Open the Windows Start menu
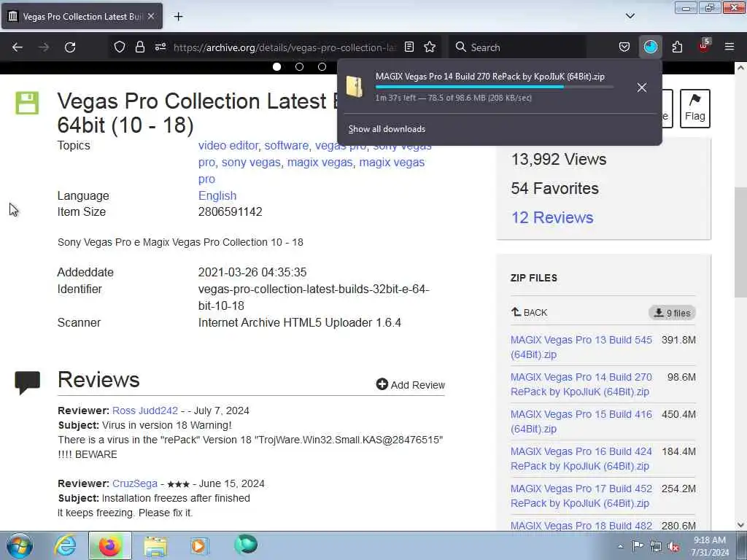Screen dimensions: 747x560 coord(20,545)
